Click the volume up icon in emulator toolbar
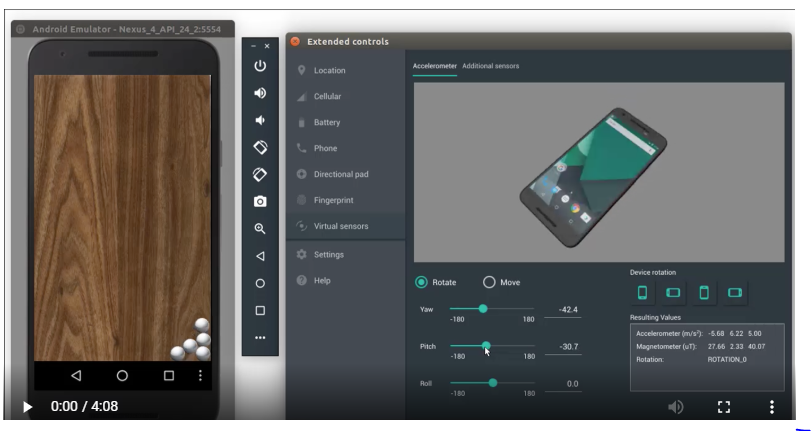Image resolution: width=811 pixels, height=431 pixels. (260, 93)
